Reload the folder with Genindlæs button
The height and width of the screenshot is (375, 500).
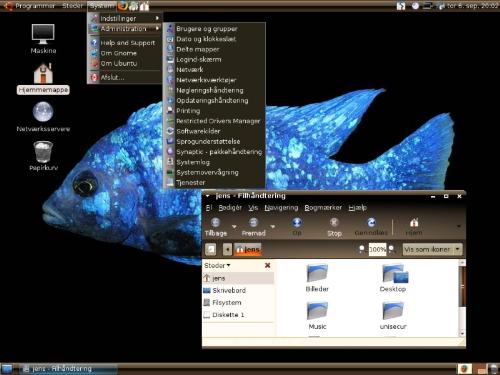371,227
